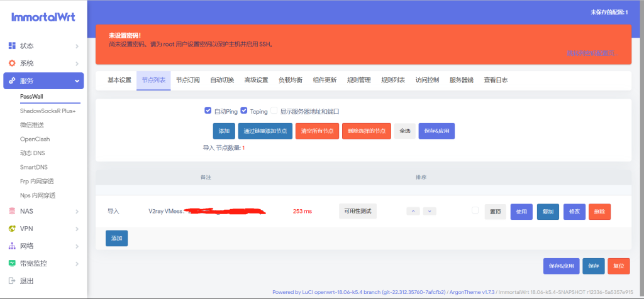Click the 带宽监控 monitor icon in sidebar
Screen dimensions: 644x299
point(12,263)
